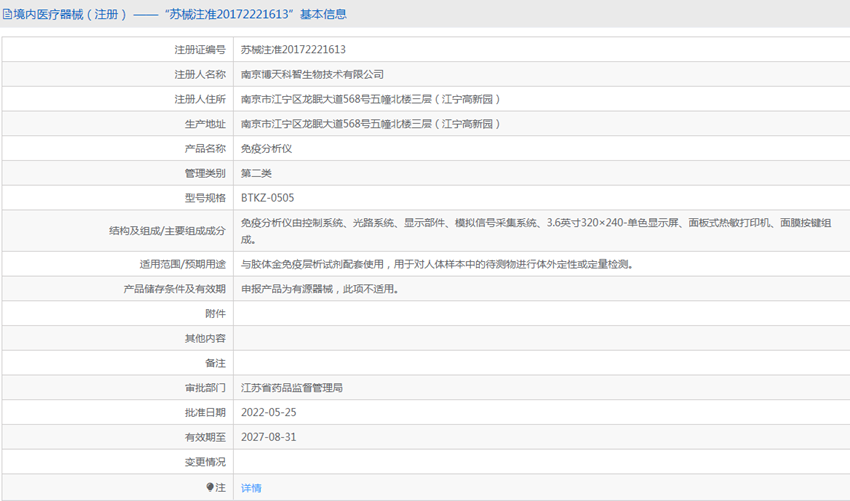Select registration number 苏械注准20172221613 in table
Image resolution: width=850 pixels, height=501 pixels.
point(293,49)
